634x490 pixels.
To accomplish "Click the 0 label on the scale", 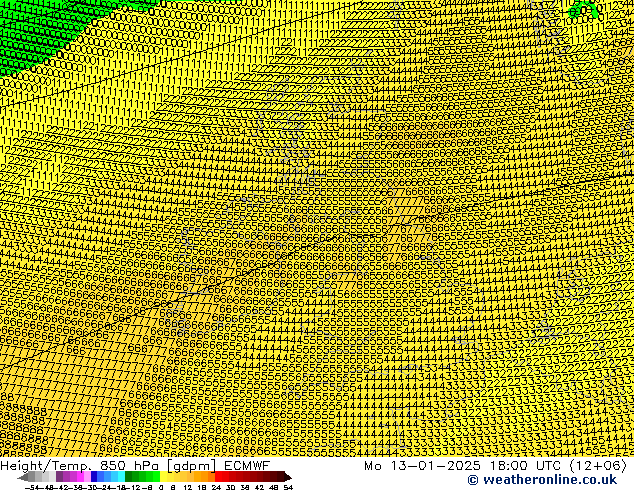I will tap(161, 488).
